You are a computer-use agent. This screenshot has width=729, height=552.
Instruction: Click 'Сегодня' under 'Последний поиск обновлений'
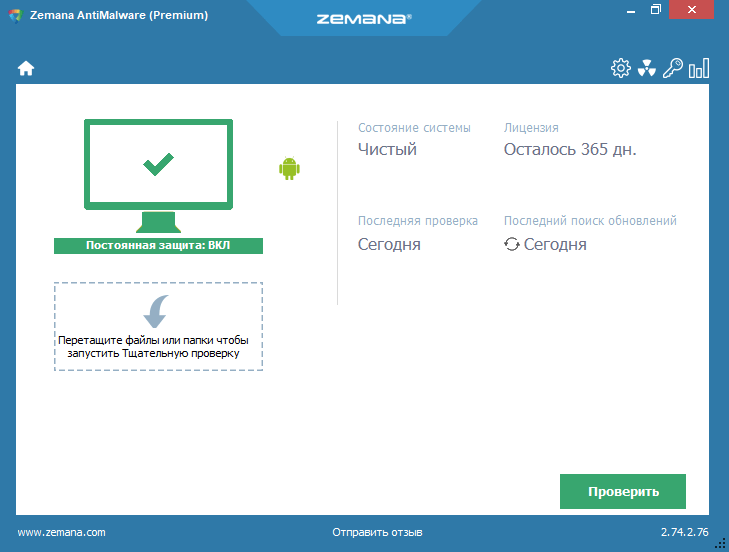[555, 244]
